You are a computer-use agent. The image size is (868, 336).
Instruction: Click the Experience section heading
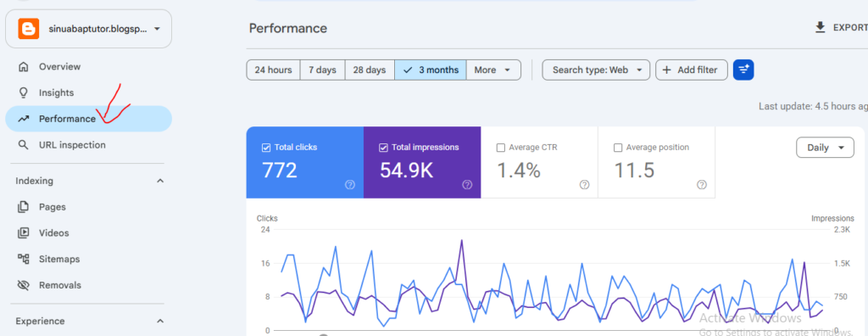pyautogui.click(x=41, y=321)
